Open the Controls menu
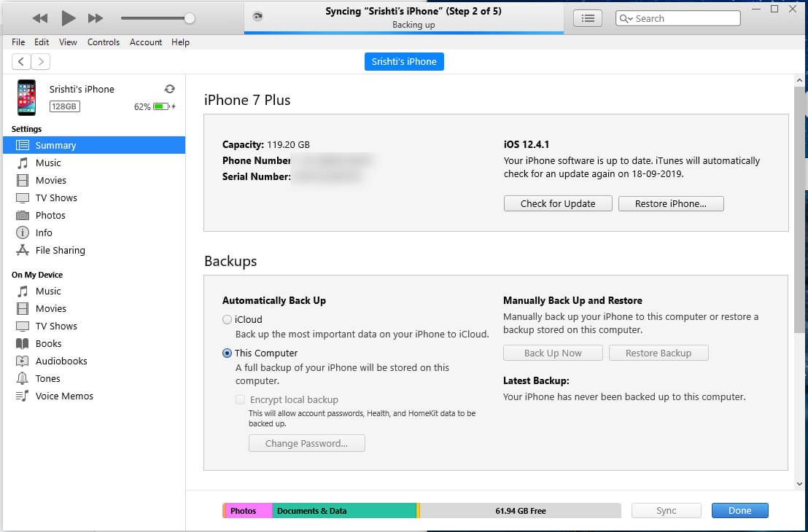The image size is (808, 532). [104, 42]
